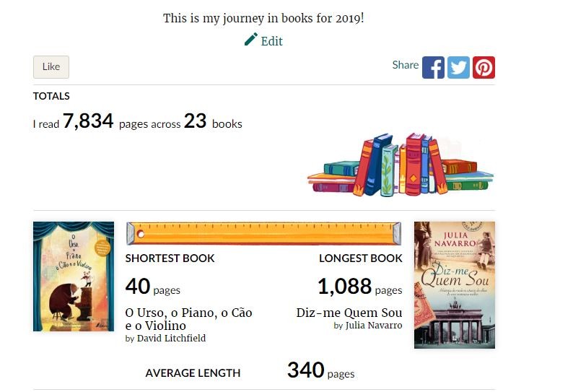Click the Pinterest share icon
This screenshot has height=392, width=573.
[484, 67]
